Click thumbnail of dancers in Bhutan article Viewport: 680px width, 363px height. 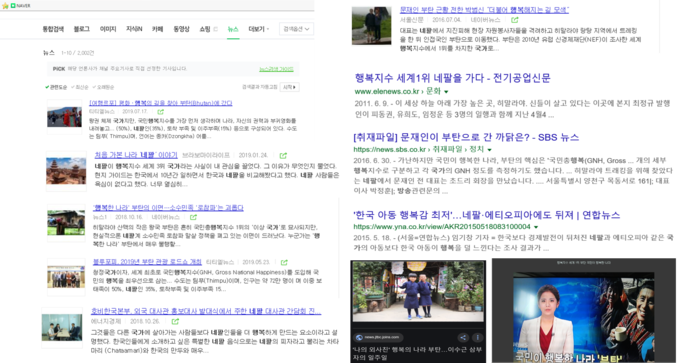(64, 117)
